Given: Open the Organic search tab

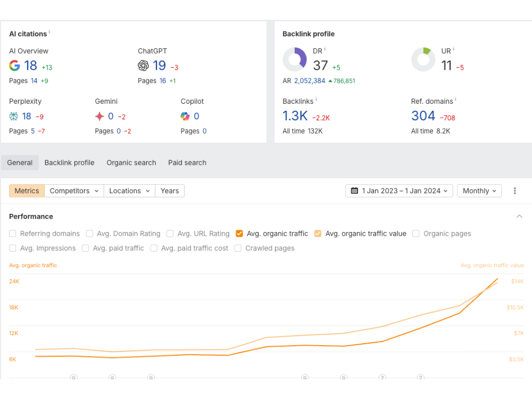Looking at the screenshot, I should pos(131,163).
